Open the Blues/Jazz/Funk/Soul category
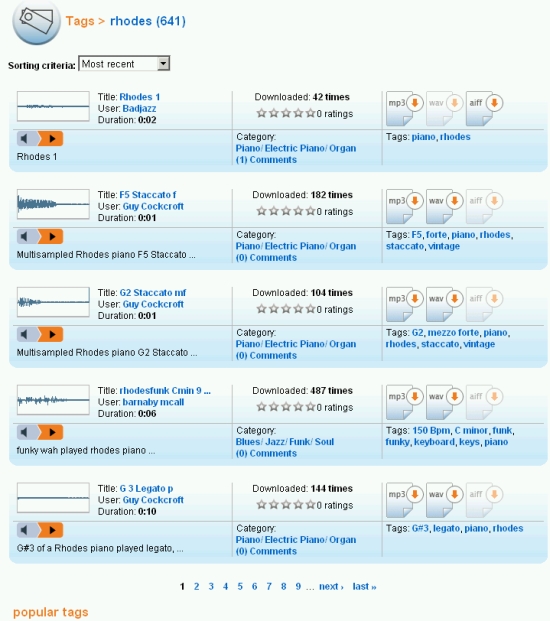Viewport: 550px width, 621px height. click(285, 442)
